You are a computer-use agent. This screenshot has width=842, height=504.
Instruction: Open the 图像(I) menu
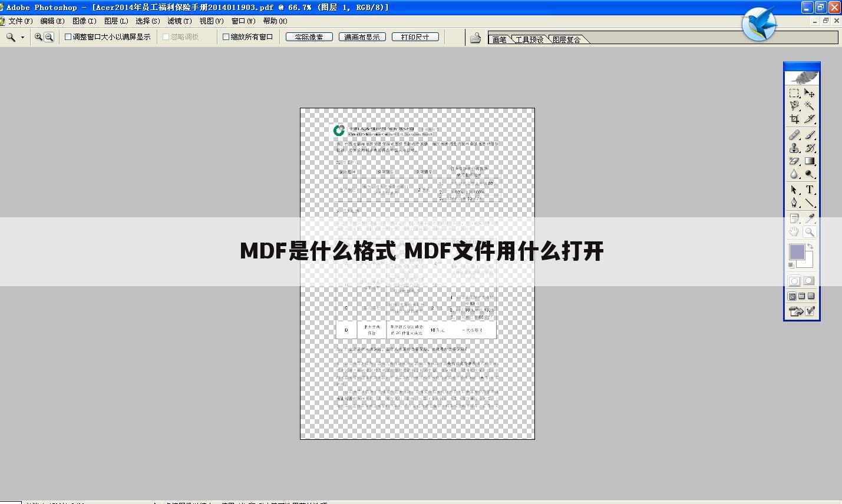coord(84,21)
